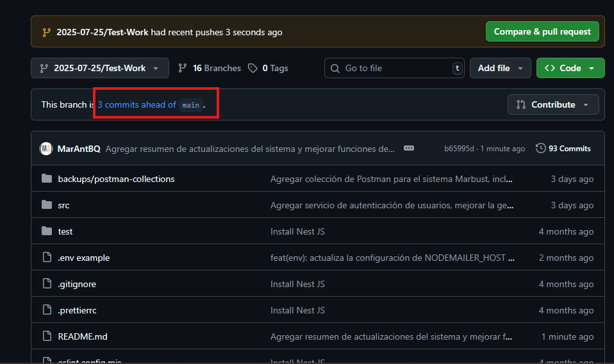Image resolution: width=614 pixels, height=364 pixels.
Task: Open the 0 Tags link
Action: pos(269,68)
